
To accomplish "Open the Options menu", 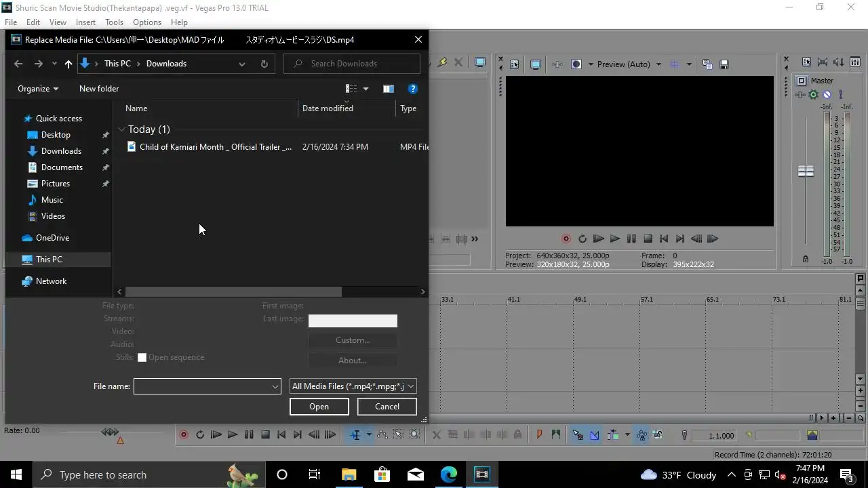I will tap(147, 22).
